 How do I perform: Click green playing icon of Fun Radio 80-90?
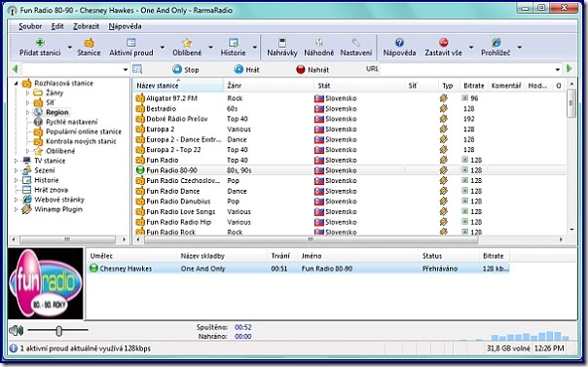tap(140, 170)
